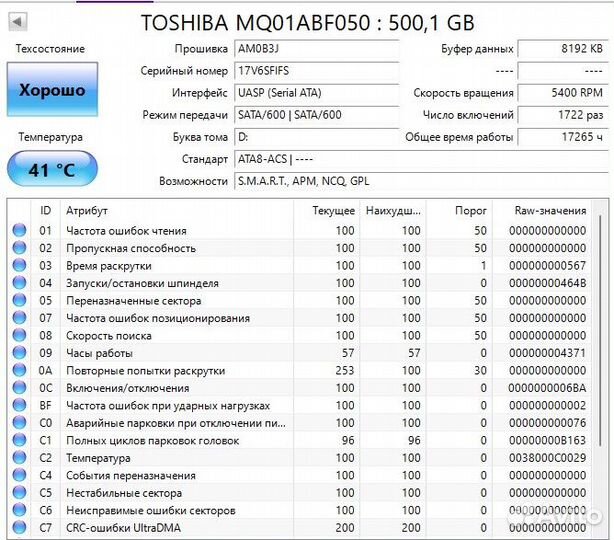Click the Режим передачи field SATA/600
The width and height of the screenshot is (614, 540).
click(x=316, y=115)
